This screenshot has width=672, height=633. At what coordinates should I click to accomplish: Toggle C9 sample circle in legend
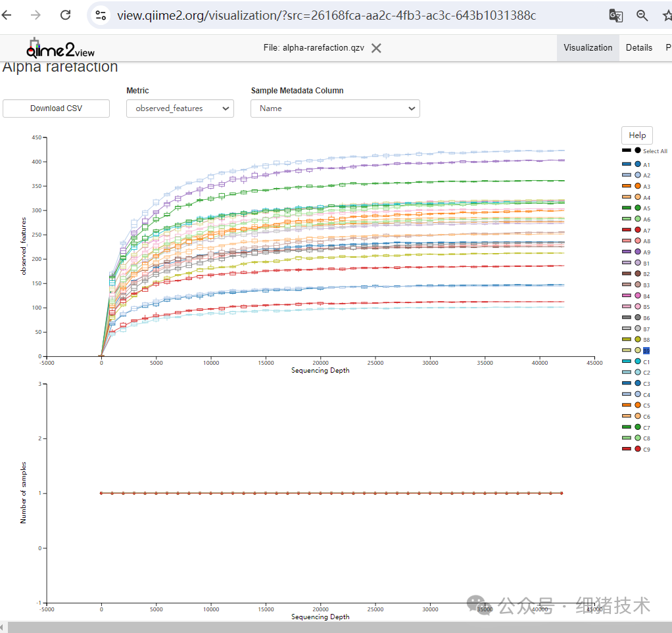click(x=638, y=449)
